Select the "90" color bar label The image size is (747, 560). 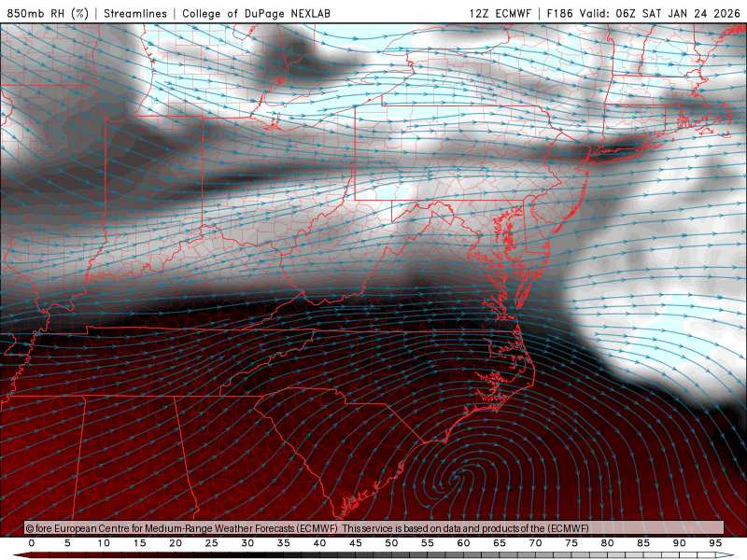tap(679, 543)
